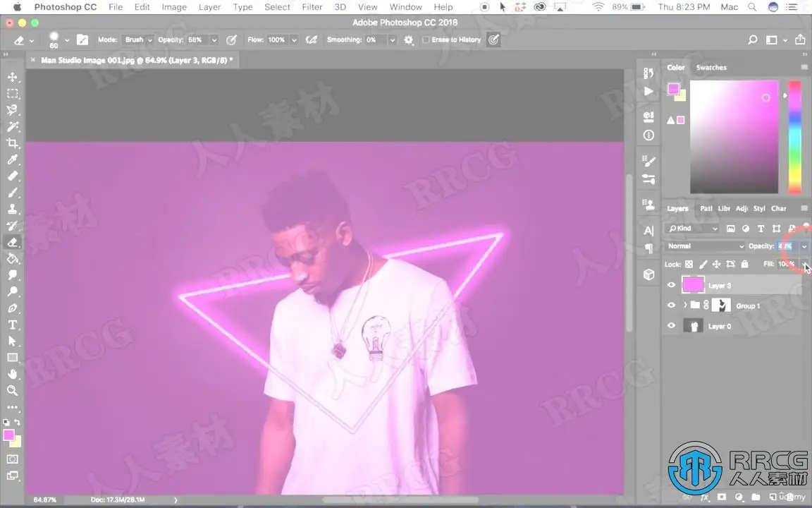Select the Eraser tool in toolbar

[x=13, y=242]
